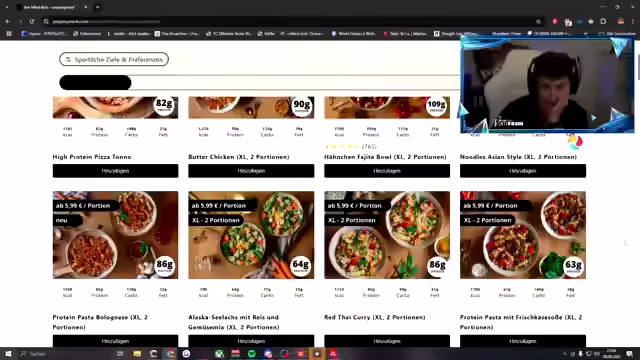This screenshot has width=640, height=360.
Task: Show hidden system tray icons
Action: pyautogui.click(x=565, y=354)
